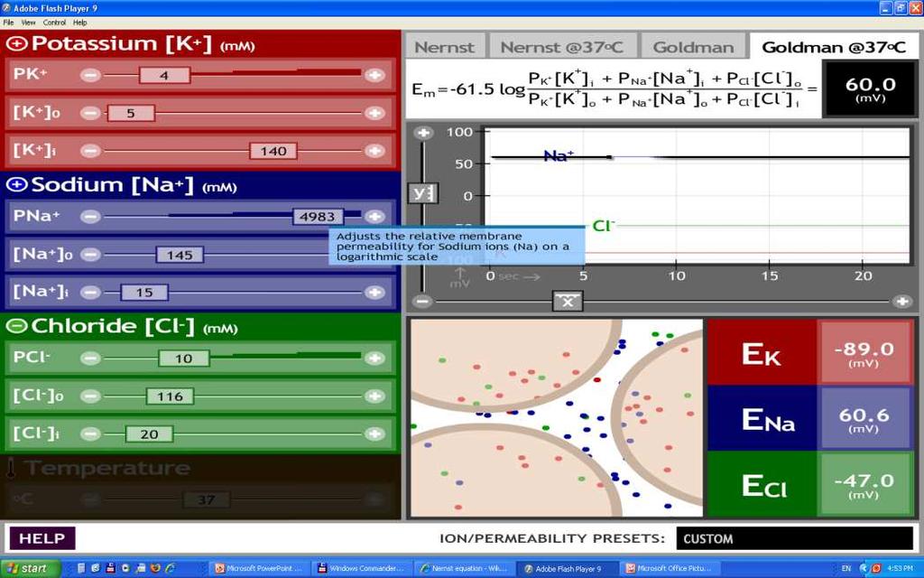Screen dimensions: 924x578
Task: Toggle the Sodium section plus circle
Action: pyautogui.click(x=16, y=185)
